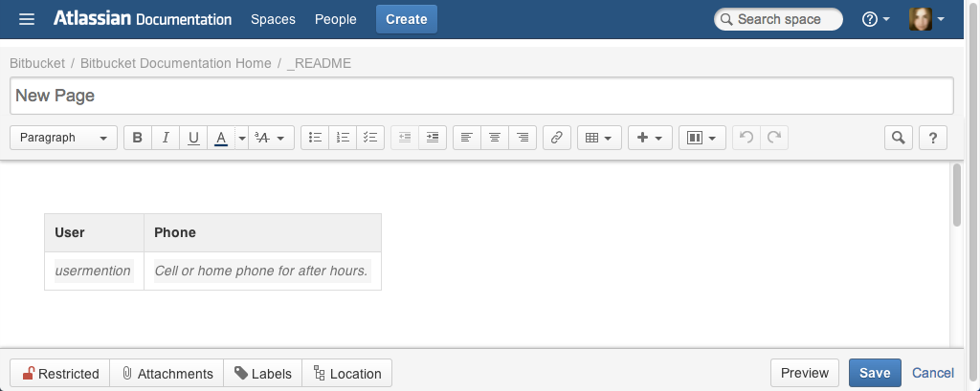Expand the table options dropdown
This screenshot has width=980, height=391.
click(x=599, y=138)
